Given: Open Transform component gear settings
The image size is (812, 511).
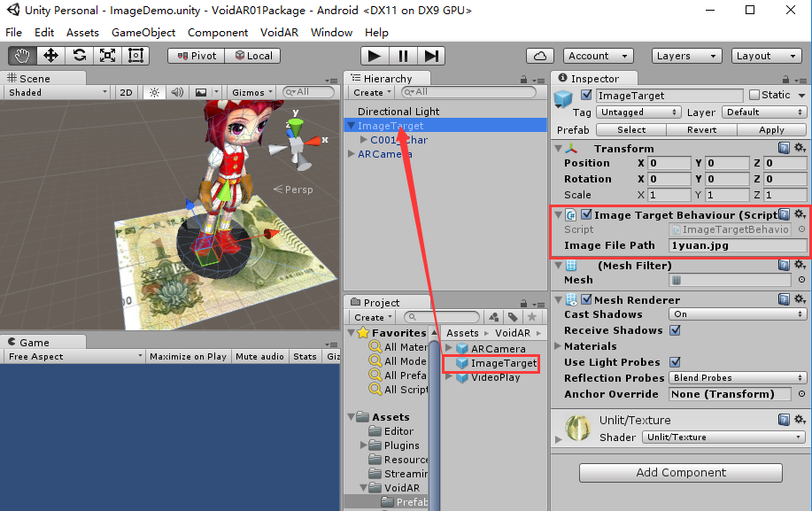Looking at the screenshot, I should pos(800,148).
